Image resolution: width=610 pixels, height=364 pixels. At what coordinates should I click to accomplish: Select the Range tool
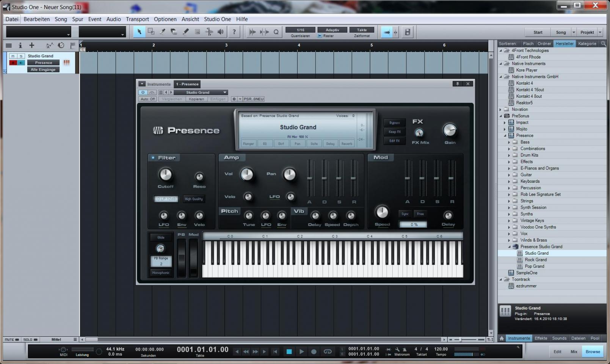[x=151, y=32]
